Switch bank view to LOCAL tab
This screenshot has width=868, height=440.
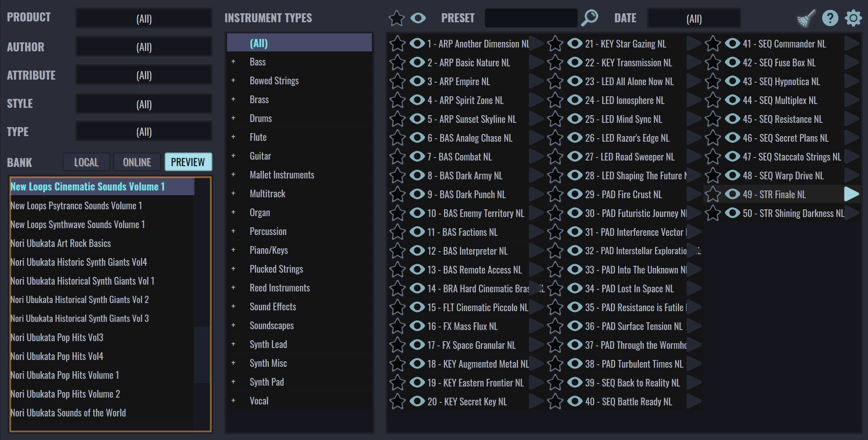click(86, 162)
